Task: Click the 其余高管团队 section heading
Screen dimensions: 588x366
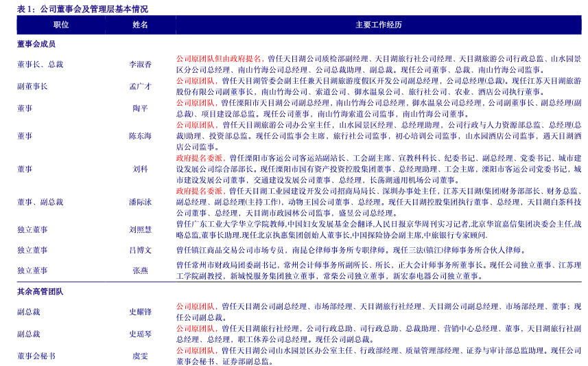Action: [x=40, y=291]
